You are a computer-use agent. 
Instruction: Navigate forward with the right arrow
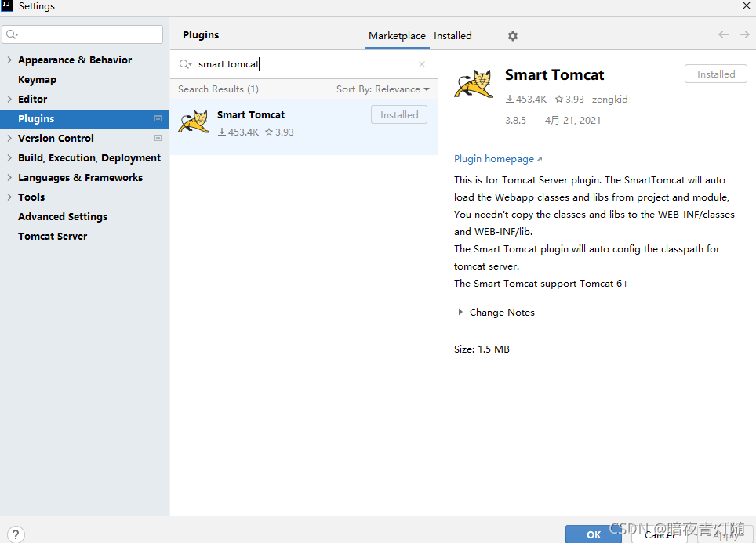point(744,34)
